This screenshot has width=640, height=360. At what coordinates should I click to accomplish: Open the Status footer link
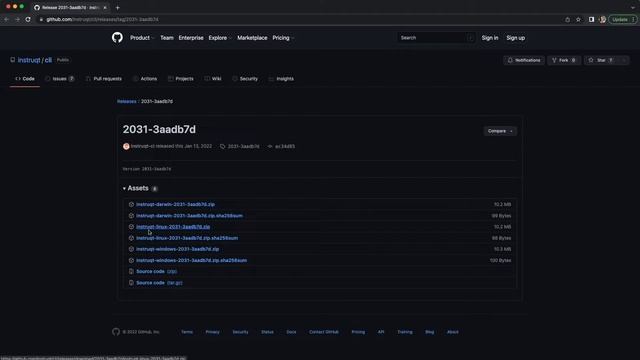click(x=267, y=332)
